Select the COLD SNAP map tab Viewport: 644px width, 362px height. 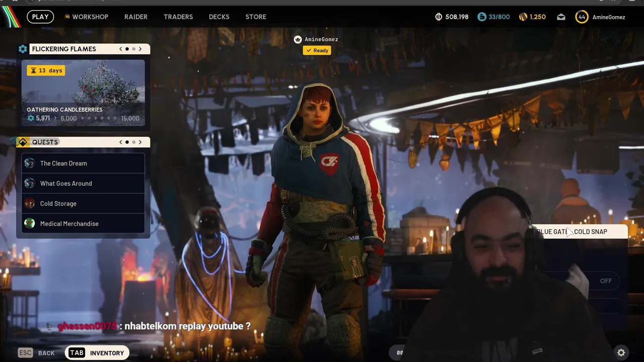click(x=591, y=232)
